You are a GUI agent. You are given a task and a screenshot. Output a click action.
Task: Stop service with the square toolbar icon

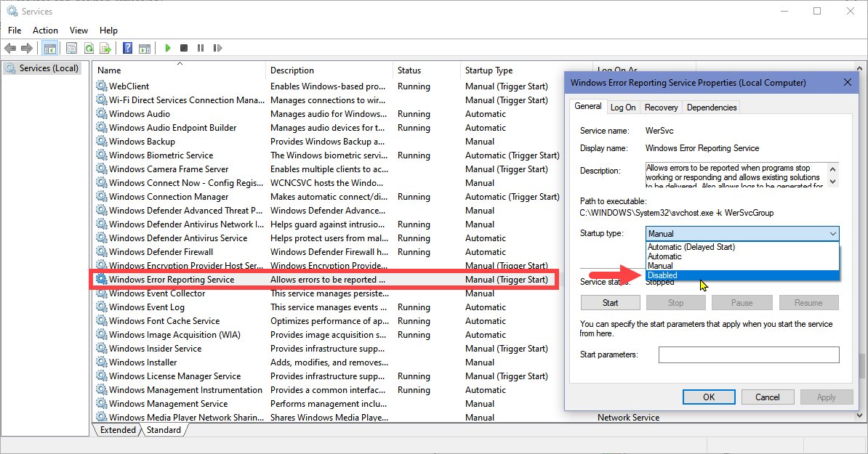click(x=184, y=48)
